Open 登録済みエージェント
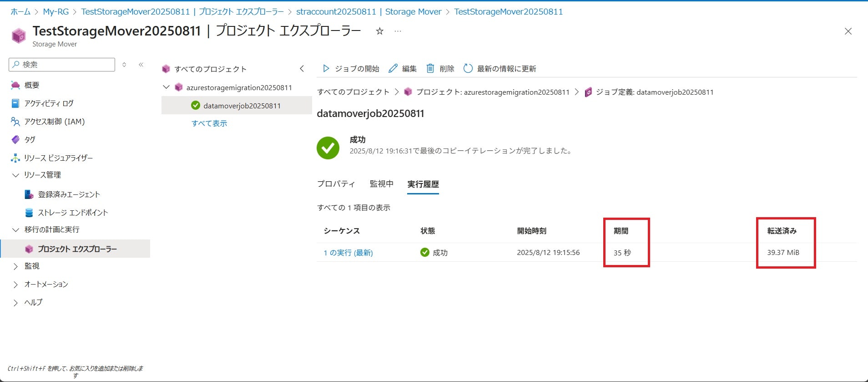 (69, 194)
